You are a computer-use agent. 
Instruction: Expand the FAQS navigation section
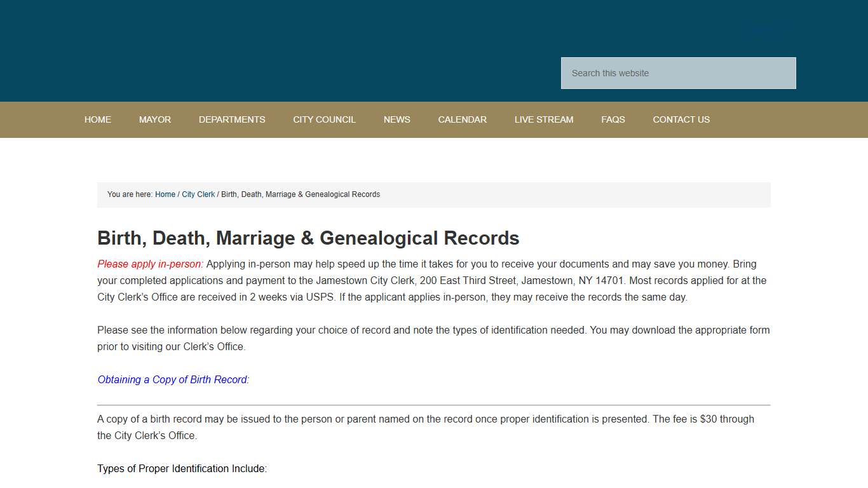[x=613, y=119]
